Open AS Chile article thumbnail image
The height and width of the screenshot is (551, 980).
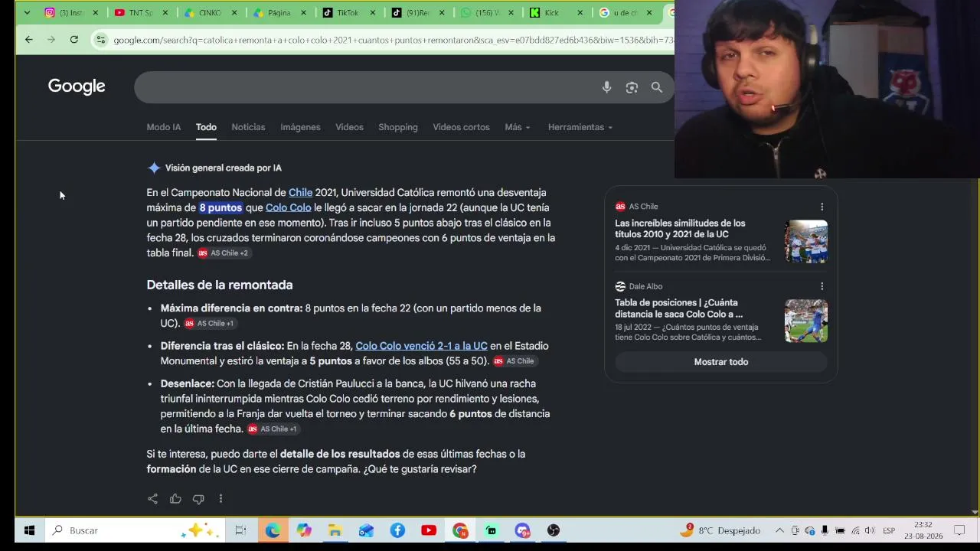tap(806, 242)
